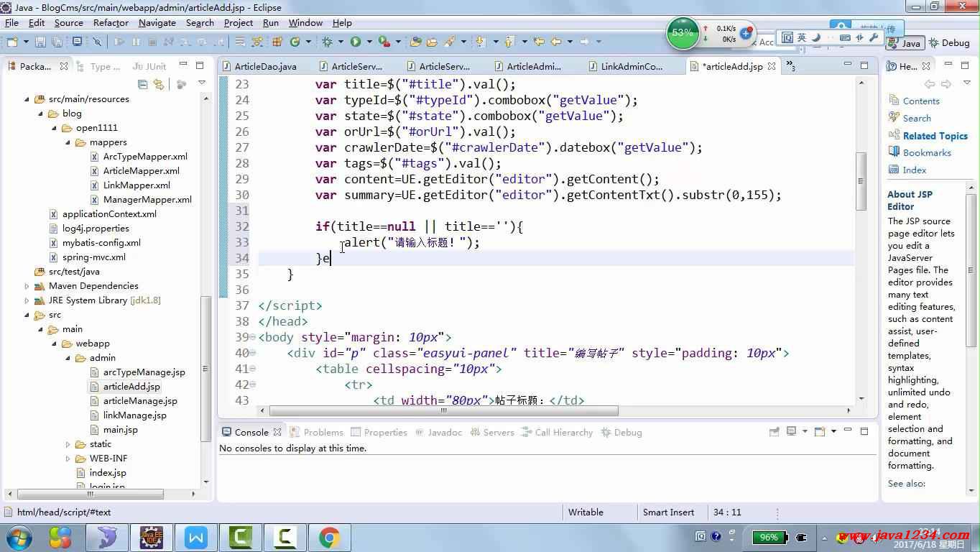The width and height of the screenshot is (980, 552).
Task: Show hidden editor tabs list
Action: click(790, 66)
